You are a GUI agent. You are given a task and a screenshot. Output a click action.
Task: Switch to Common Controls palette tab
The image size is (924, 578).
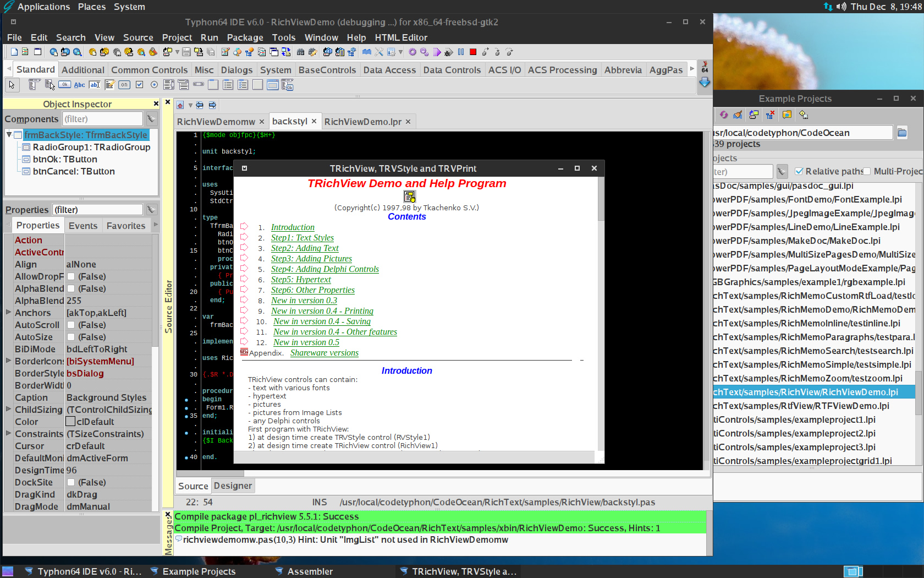click(149, 70)
